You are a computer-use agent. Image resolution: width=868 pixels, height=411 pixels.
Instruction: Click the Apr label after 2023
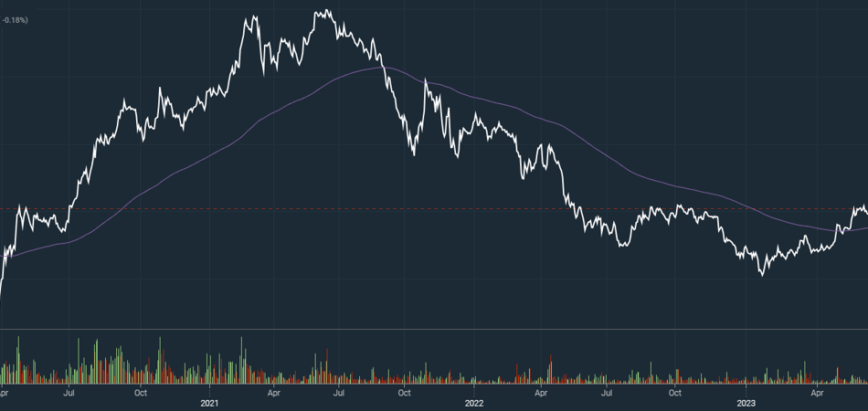816,394
